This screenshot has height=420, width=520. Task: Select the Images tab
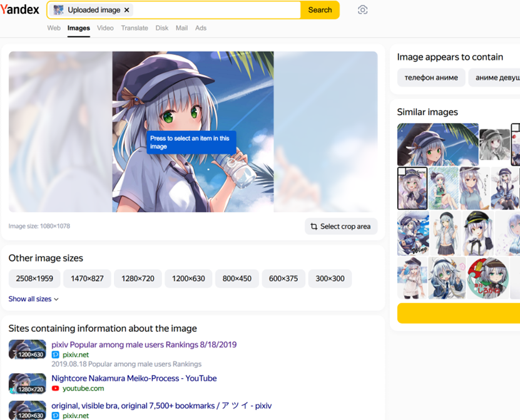point(79,28)
